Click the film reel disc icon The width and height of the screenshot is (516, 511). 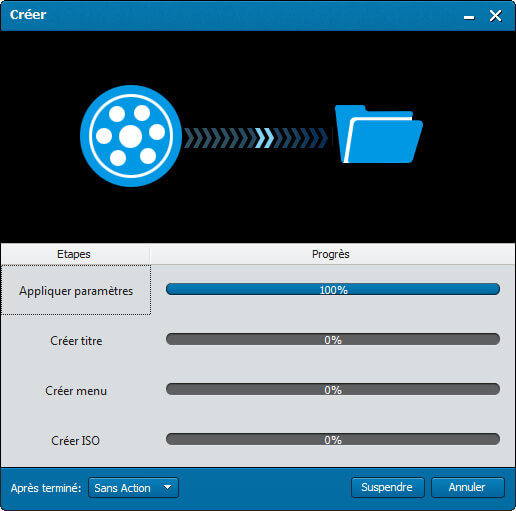coord(131,136)
